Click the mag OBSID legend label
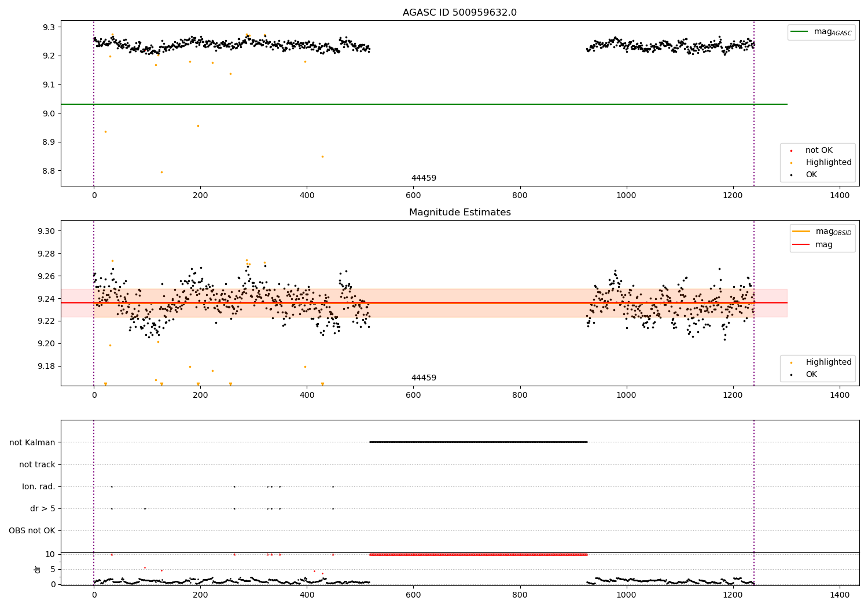Image resolution: width=868 pixels, height=608 pixels. point(834,232)
